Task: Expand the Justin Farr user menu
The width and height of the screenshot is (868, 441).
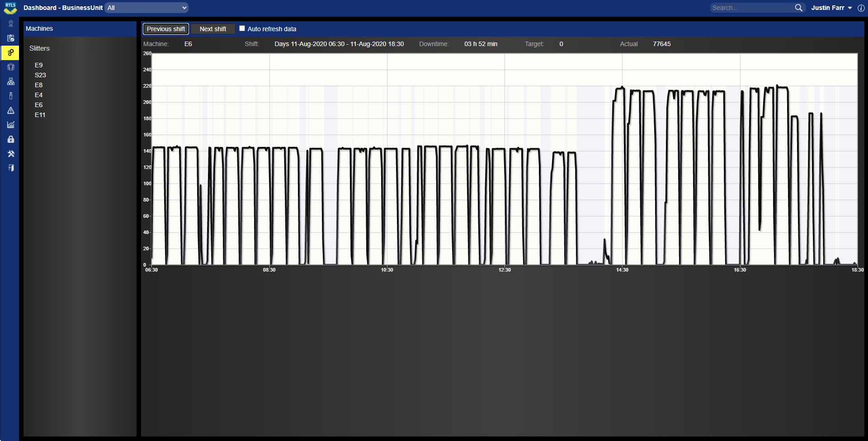Action: [x=831, y=8]
